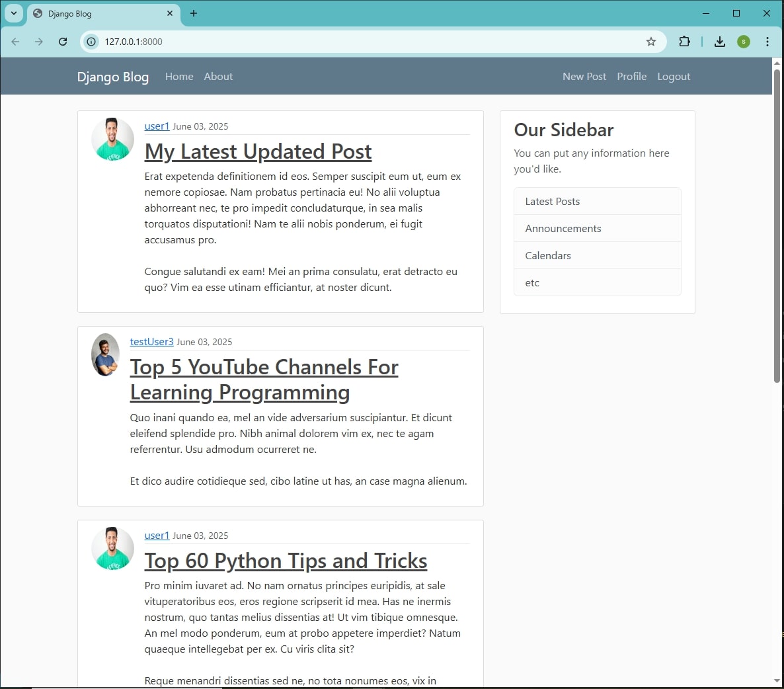Open the My Latest Updated Post title
The width and height of the screenshot is (784, 689).
pyautogui.click(x=258, y=151)
